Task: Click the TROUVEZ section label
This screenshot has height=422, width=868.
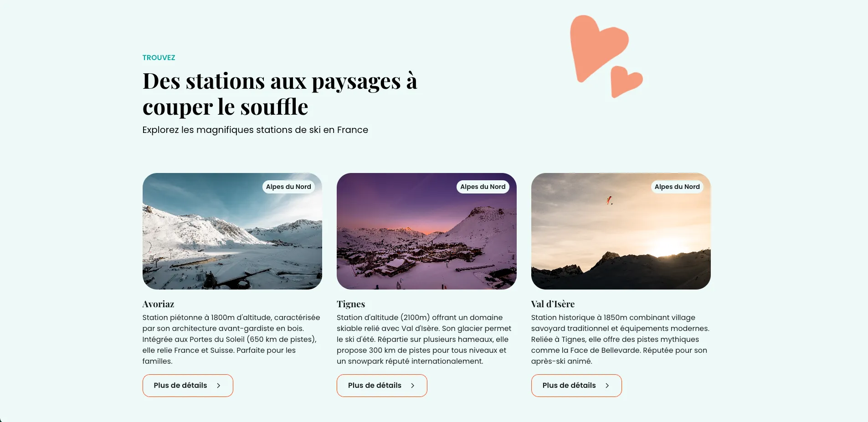Action: point(159,58)
